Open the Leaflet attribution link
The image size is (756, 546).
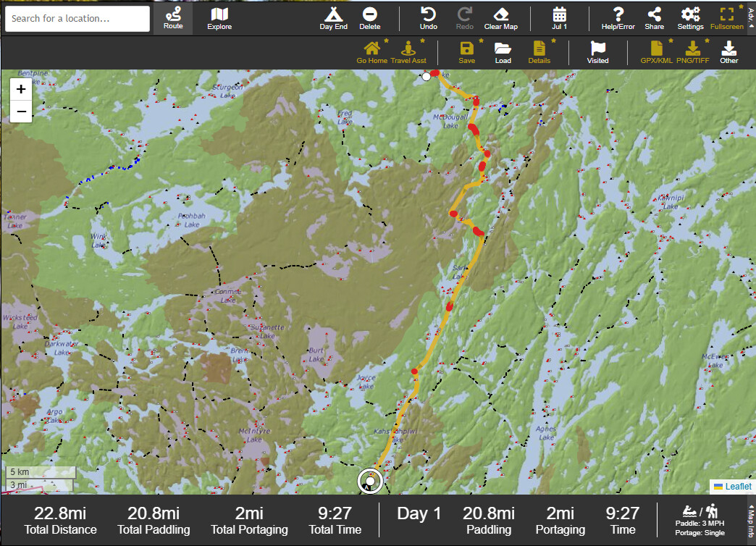pyautogui.click(x=738, y=487)
